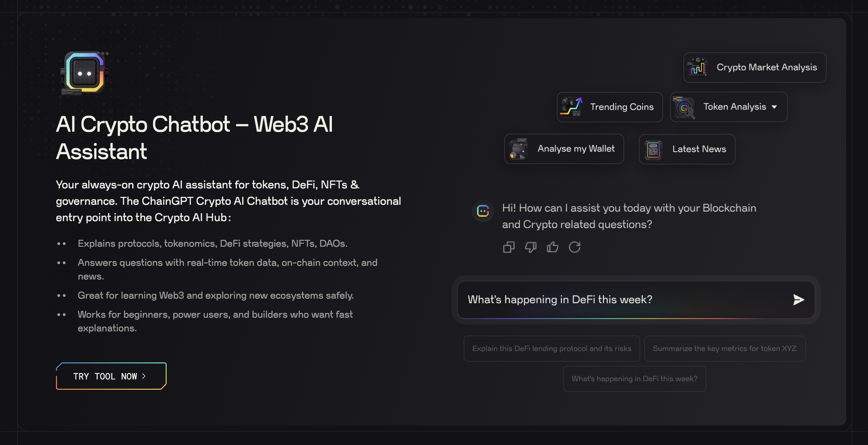Click the Latest News newspaper icon
The height and width of the screenshot is (445, 868).
(653, 149)
